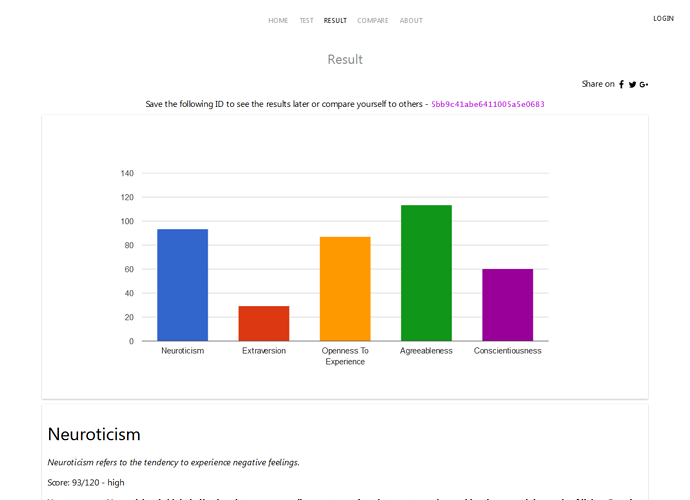Click the Neuroticism section heading

(x=94, y=434)
